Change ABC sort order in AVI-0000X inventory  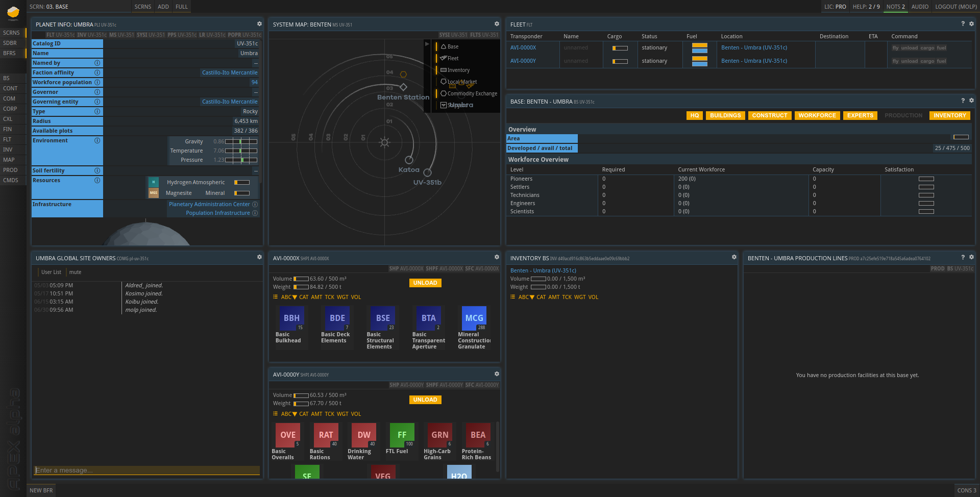coord(289,297)
